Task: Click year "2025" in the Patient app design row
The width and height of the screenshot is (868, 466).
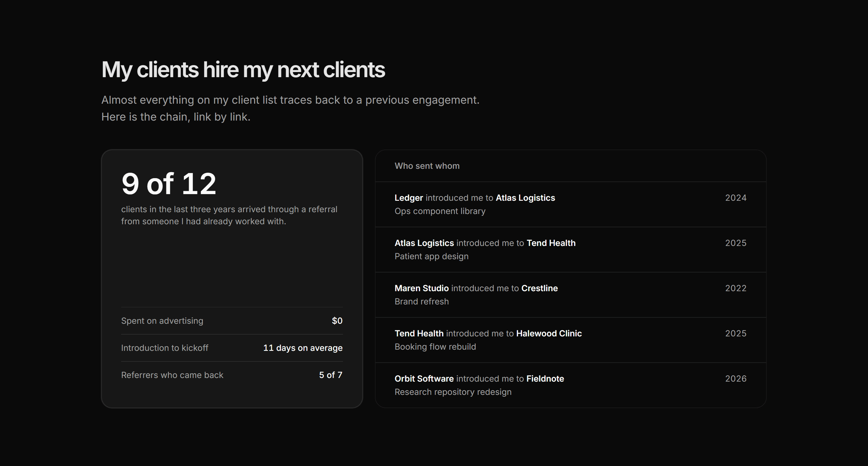Action: [x=736, y=243]
